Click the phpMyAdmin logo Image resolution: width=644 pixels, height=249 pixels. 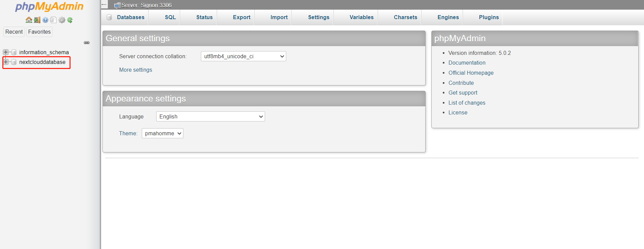49,6
